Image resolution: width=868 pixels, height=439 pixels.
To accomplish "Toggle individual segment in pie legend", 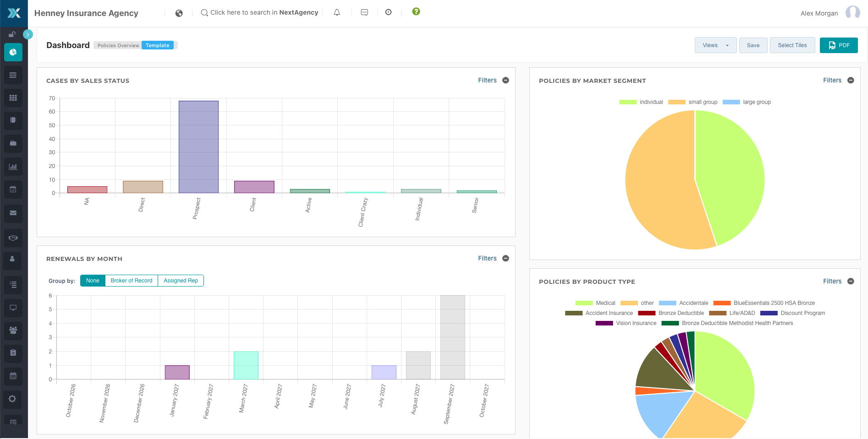I will [641, 102].
